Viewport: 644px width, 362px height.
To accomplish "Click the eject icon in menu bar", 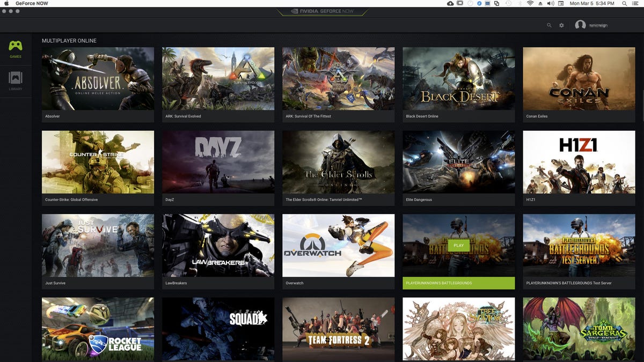I will click(x=540, y=3).
